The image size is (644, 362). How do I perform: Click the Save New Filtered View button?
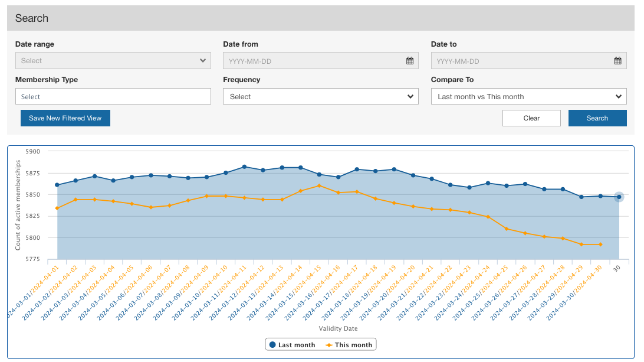(x=65, y=118)
